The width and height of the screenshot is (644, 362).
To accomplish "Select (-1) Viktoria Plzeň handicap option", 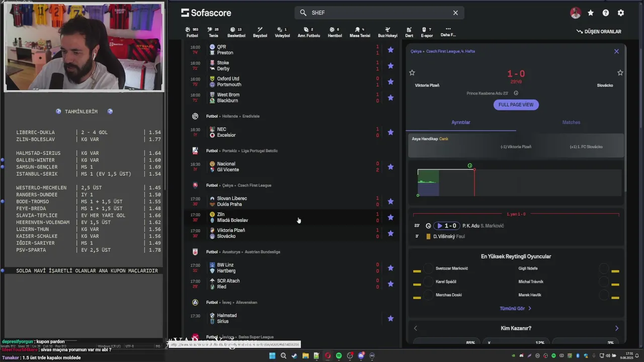I will tap(516, 147).
